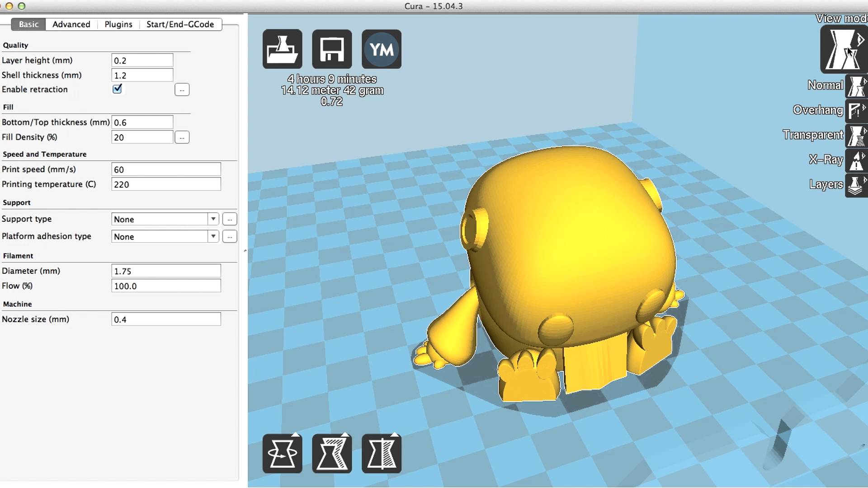Click the YM YouMagine share icon

coord(382,49)
